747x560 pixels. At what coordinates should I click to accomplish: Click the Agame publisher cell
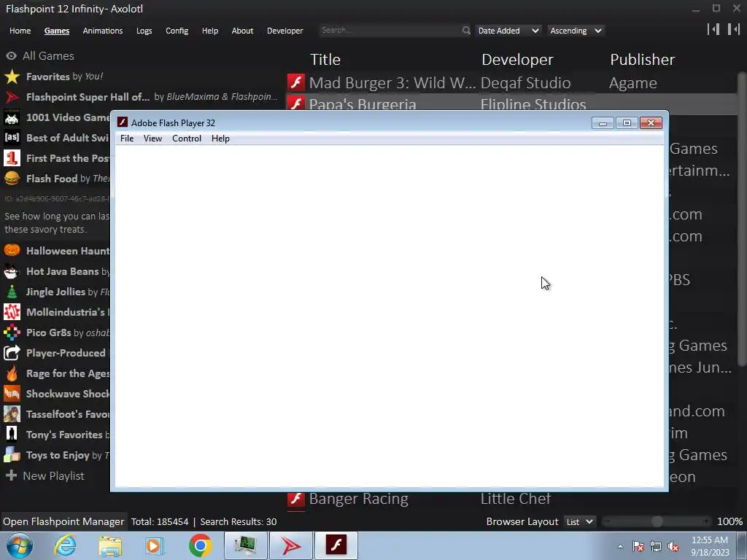tap(632, 83)
